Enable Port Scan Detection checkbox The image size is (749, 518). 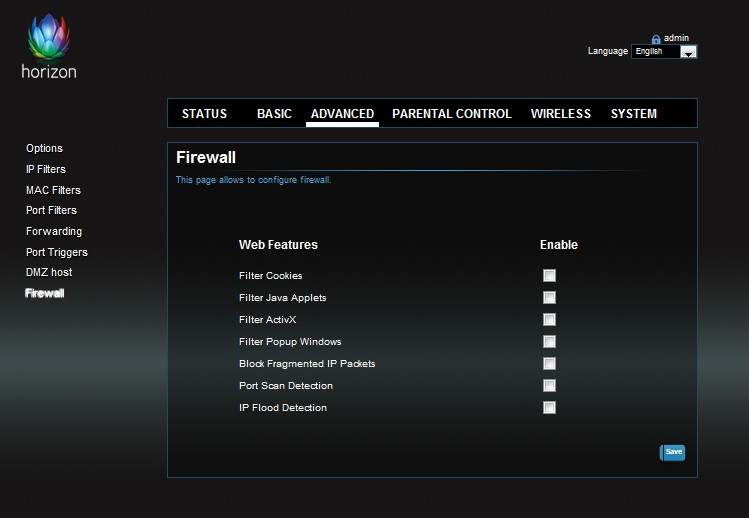click(x=549, y=385)
